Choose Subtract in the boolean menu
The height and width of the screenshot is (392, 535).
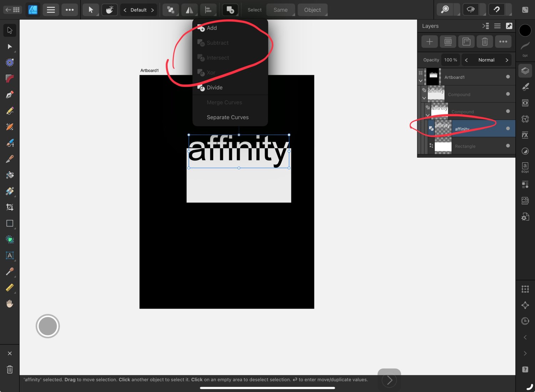(230, 43)
